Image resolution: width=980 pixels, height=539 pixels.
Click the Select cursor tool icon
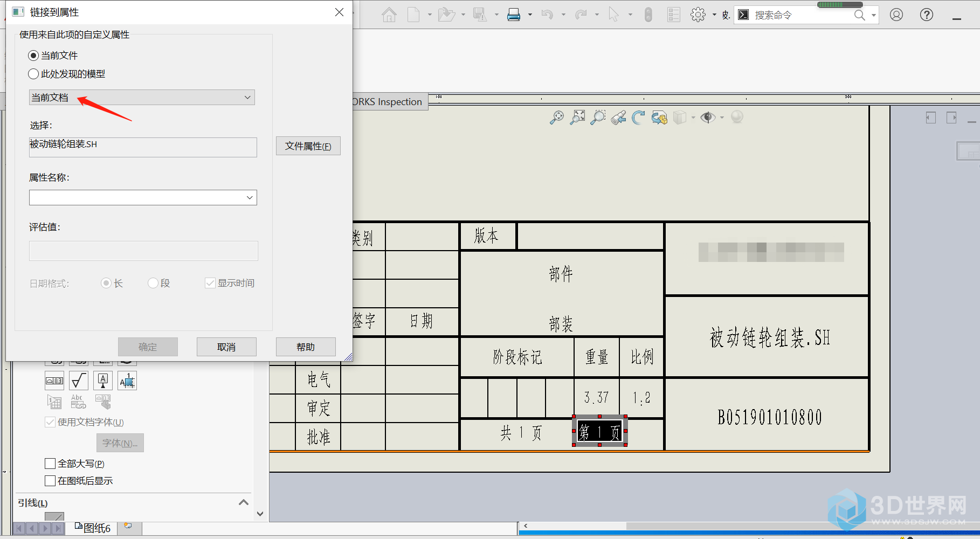613,15
